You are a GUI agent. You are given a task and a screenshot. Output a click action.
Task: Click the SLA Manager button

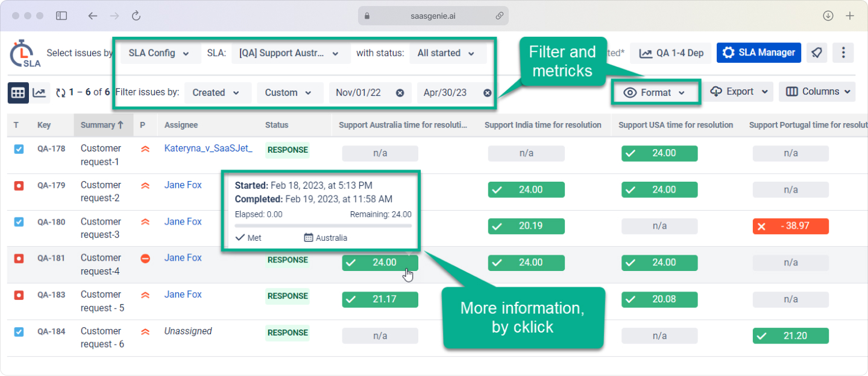pyautogui.click(x=758, y=53)
